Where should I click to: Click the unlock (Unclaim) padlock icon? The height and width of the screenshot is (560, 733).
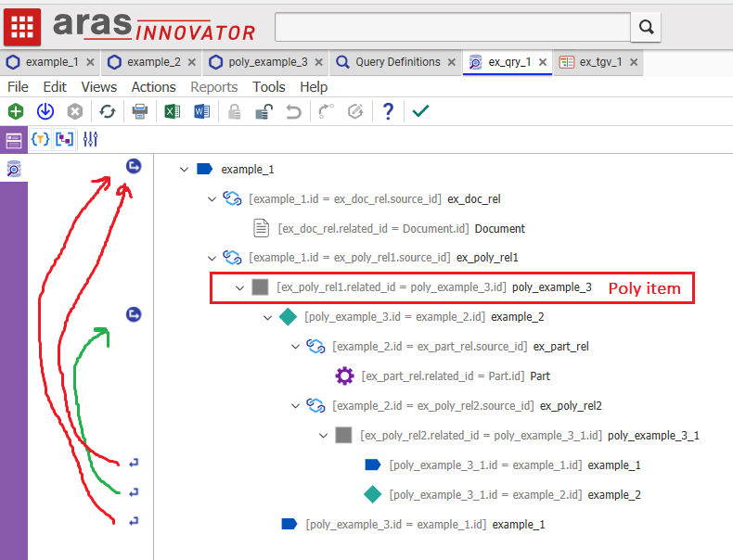pos(264,111)
